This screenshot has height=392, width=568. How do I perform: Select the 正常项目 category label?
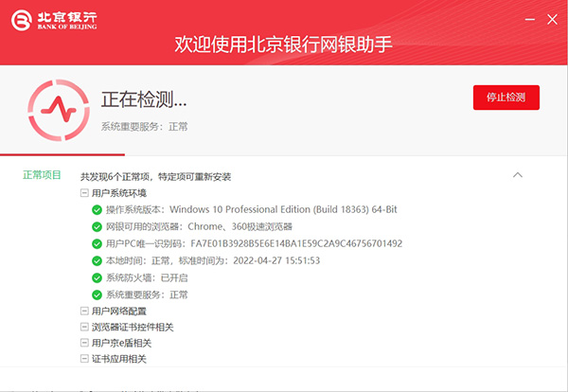pos(42,175)
